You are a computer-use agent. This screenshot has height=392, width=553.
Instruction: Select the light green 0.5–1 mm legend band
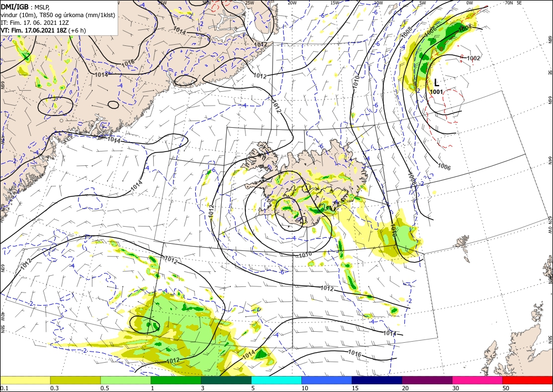pos(126,380)
